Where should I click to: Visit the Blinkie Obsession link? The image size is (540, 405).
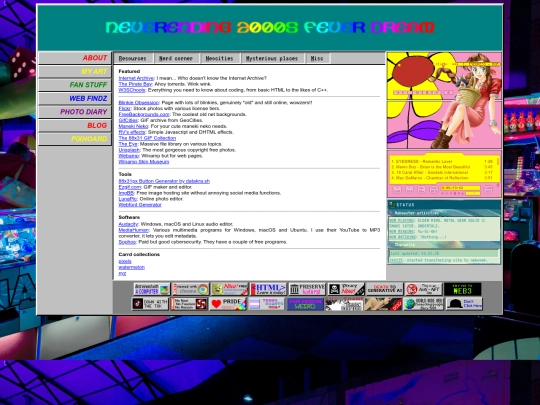tap(138, 103)
